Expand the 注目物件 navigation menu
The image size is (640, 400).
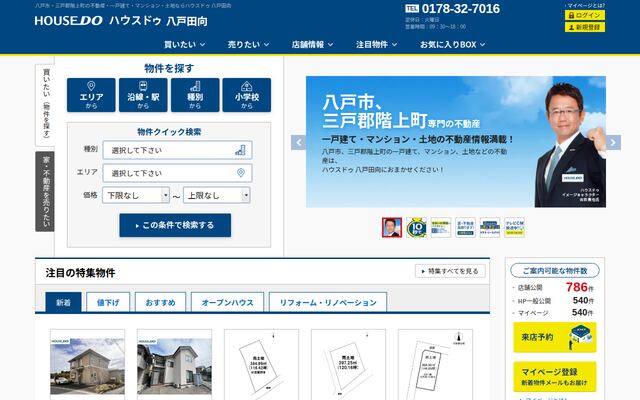(x=376, y=44)
